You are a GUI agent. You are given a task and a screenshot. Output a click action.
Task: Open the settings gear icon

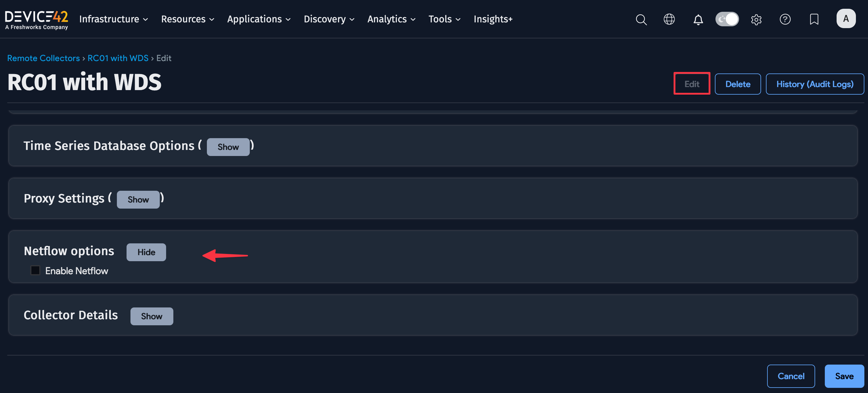[x=756, y=19]
